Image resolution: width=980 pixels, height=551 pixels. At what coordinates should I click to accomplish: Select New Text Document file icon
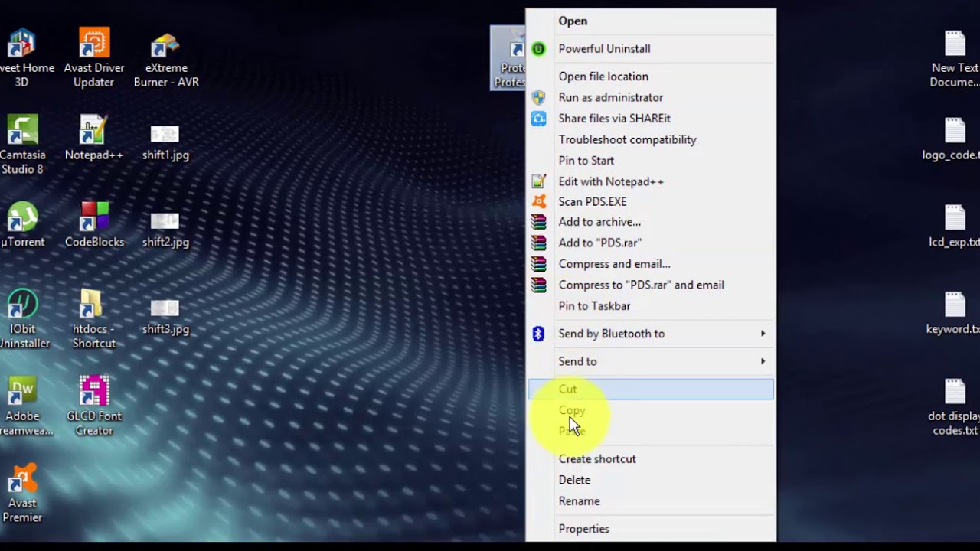pos(955,60)
